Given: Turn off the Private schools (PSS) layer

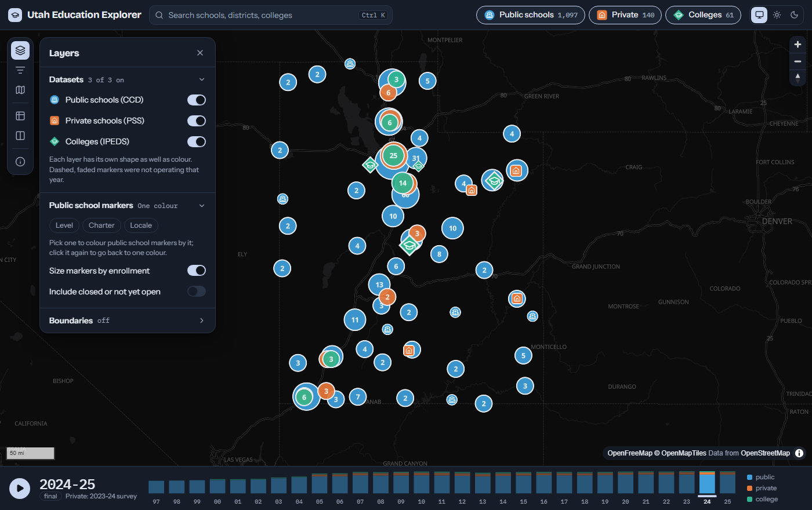Looking at the screenshot, I should pos(197,121).
